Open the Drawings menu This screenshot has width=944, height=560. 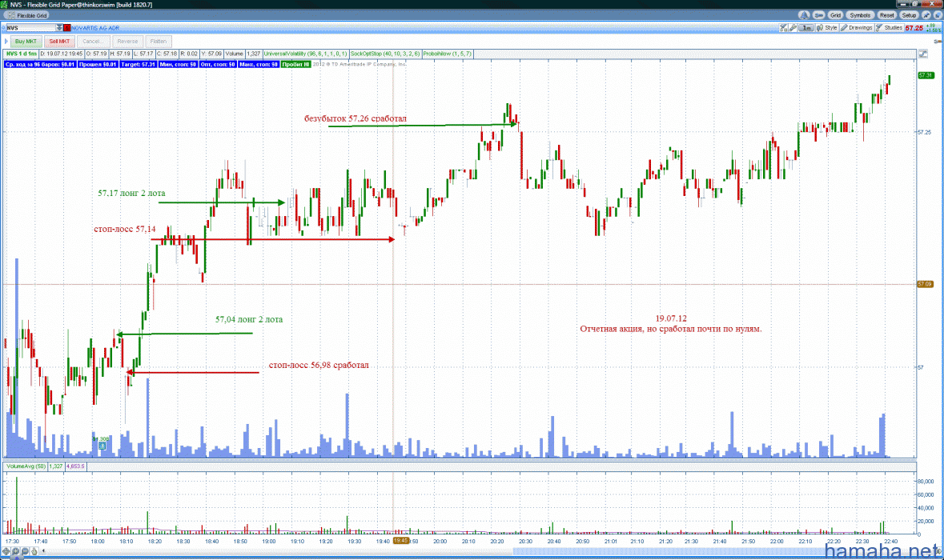click(x=856, y=28)
